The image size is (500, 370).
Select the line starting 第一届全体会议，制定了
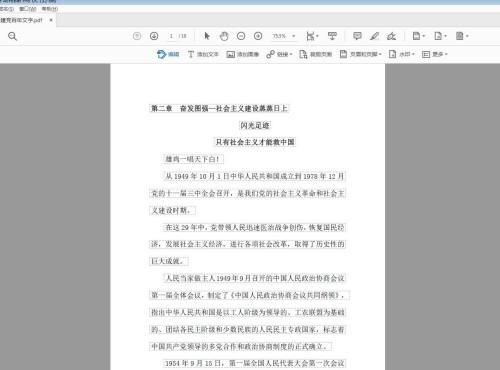point(249,295)
